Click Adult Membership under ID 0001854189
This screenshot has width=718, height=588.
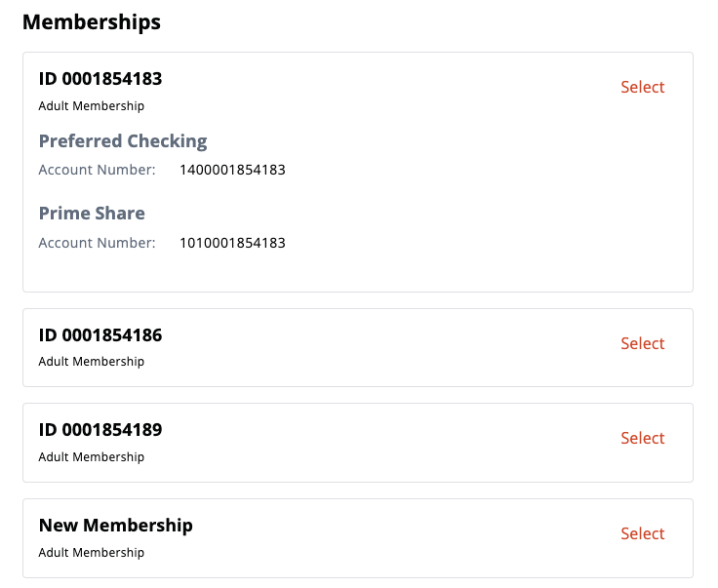92,457
